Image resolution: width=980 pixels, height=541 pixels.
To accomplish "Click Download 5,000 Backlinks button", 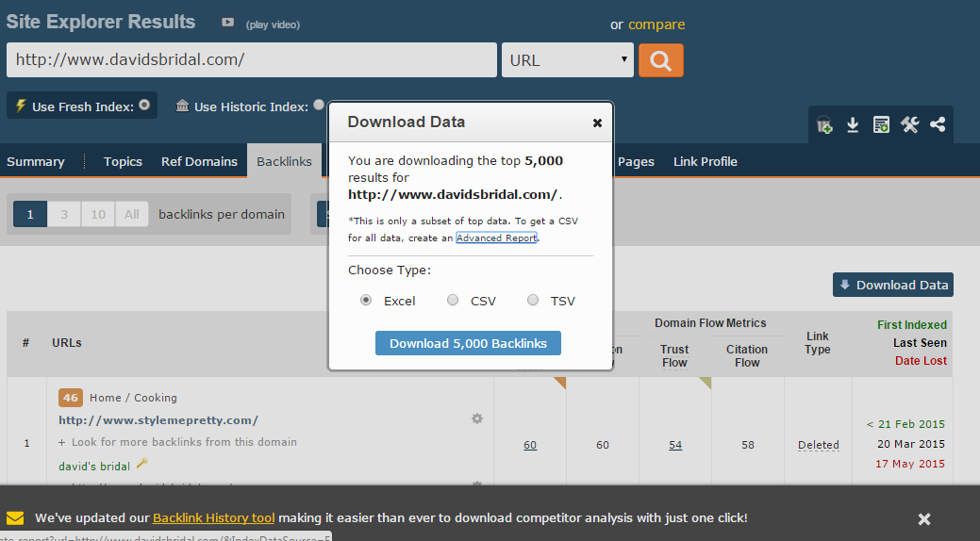I will [468, 343].
